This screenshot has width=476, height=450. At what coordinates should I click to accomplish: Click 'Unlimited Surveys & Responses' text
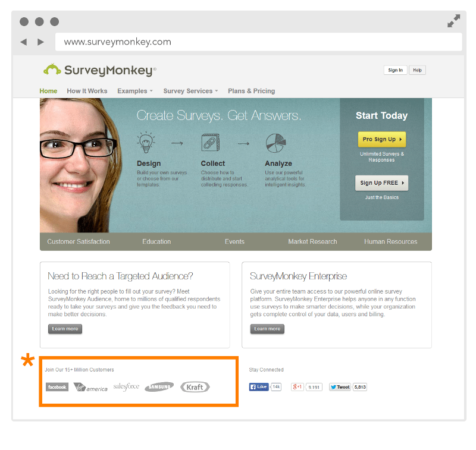click(381, 157)
